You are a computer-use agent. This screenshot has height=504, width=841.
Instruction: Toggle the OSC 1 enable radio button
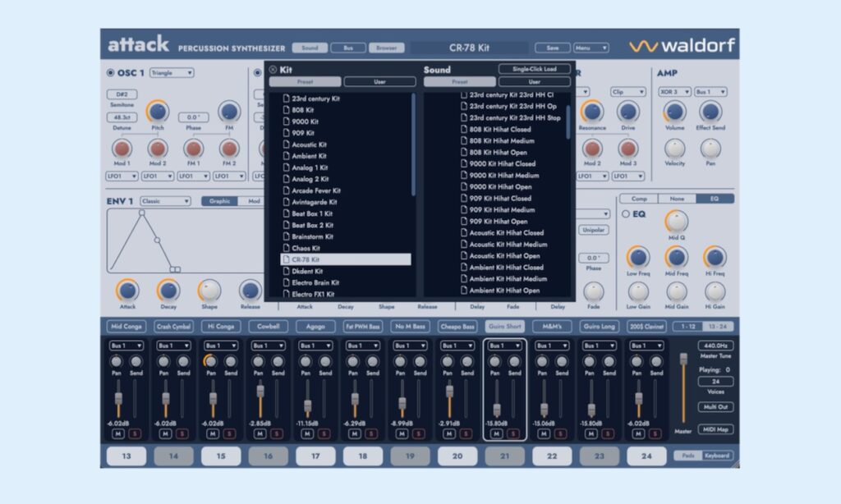coord(111,73)
